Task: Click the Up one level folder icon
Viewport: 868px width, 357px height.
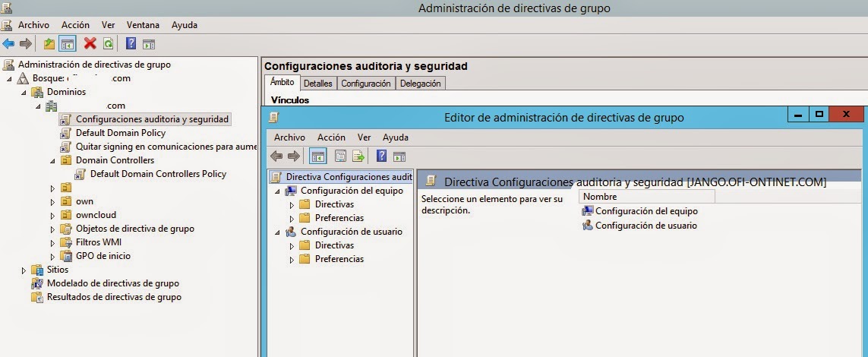Action: point(49,44)
